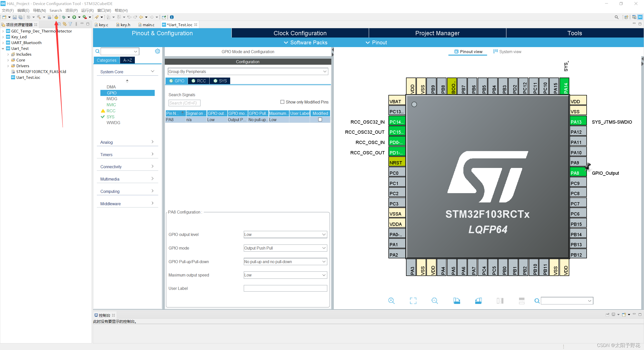The image size is (644, 350).
Task: Open the Debug bug icon
Action: click(64, 17)
